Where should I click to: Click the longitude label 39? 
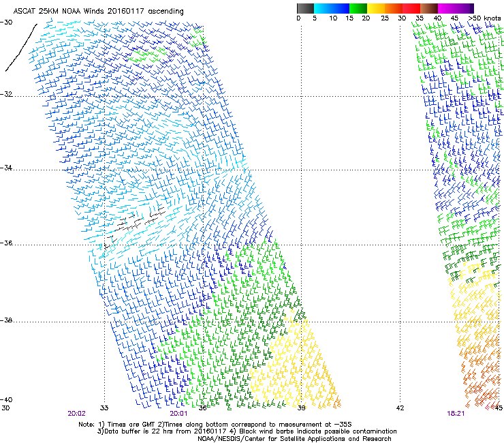tap(301, 408)
